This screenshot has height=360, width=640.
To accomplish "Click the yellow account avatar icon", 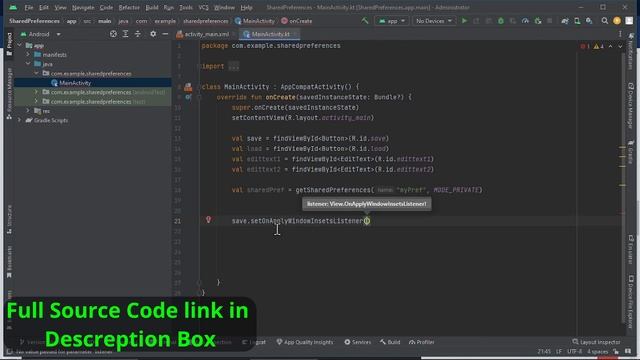I will coord(617,21).
